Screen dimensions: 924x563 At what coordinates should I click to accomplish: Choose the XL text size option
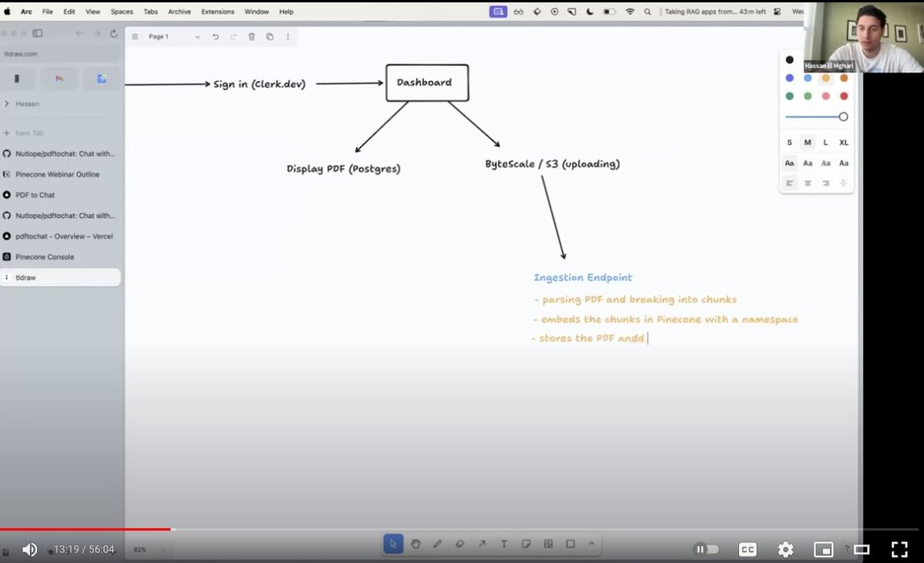844,142
